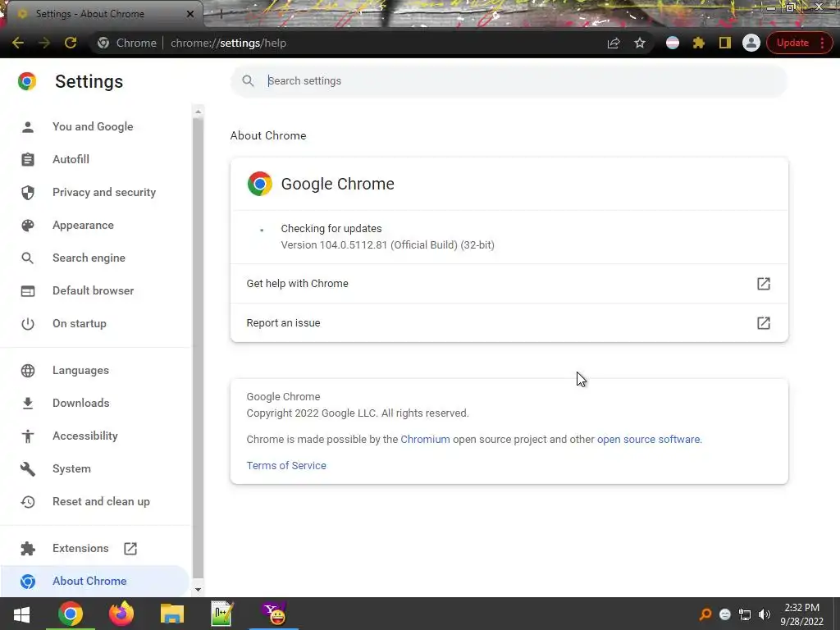The width and height of the screenshot is (840, 630).
Task: Click the sidebar scrollbar down arrow
Action: (x=198, y=590)
